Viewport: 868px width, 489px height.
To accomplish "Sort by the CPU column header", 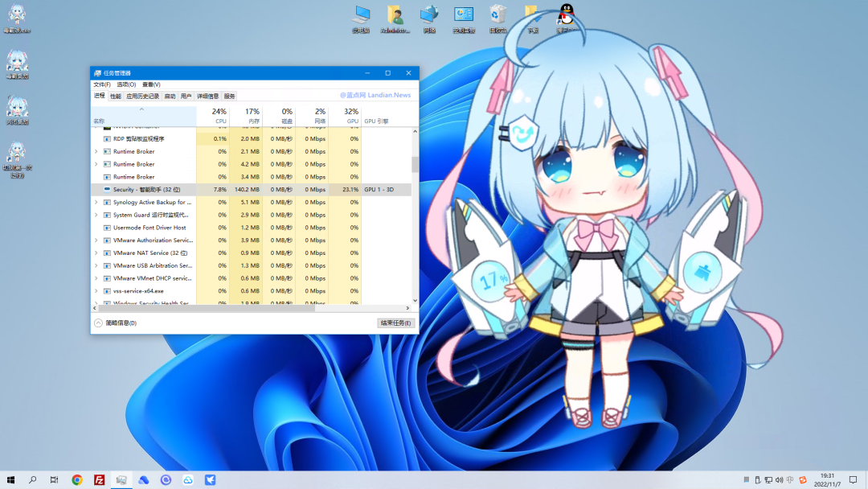I will tap(212, 116).
